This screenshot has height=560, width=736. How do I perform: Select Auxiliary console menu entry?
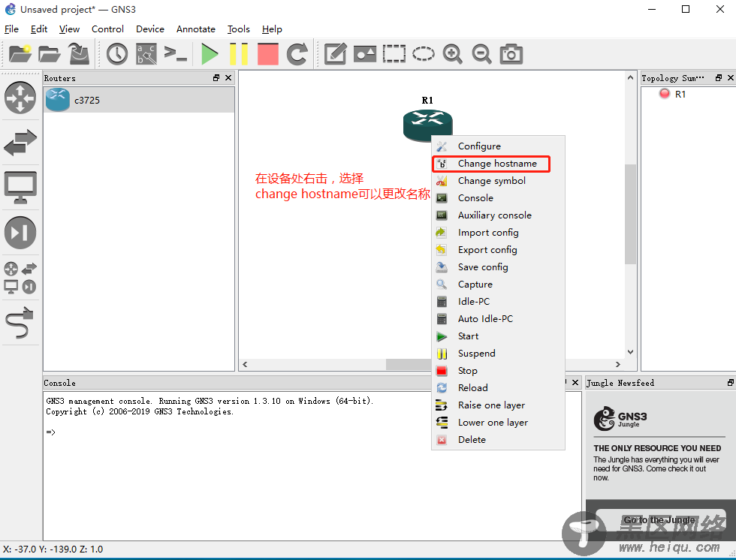[498, 215]
